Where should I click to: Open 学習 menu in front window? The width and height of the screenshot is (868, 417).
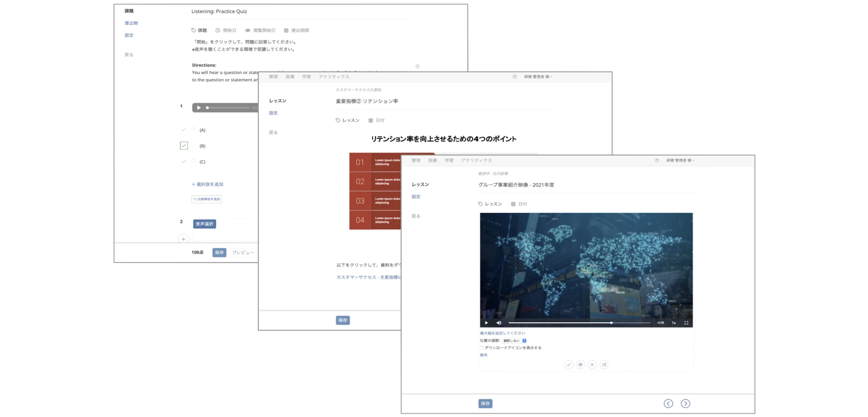tap(449, 160)
